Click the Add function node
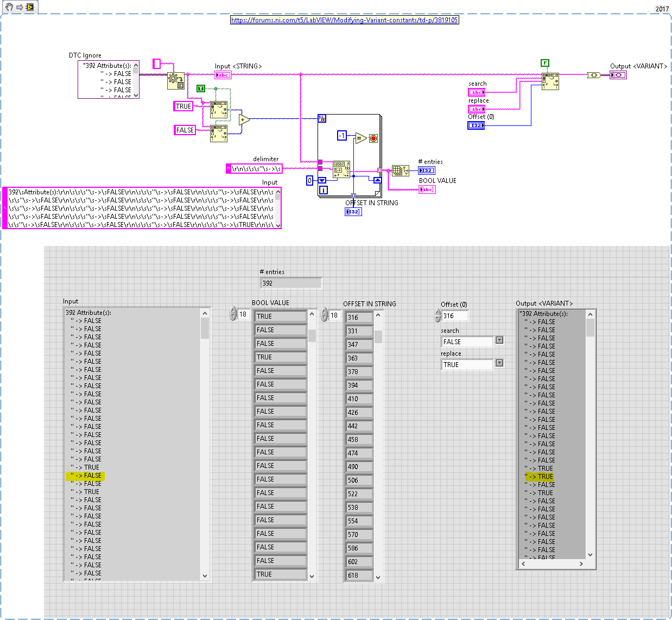The image size is (672, 620). pyautogui.click(x=244, y=120)
